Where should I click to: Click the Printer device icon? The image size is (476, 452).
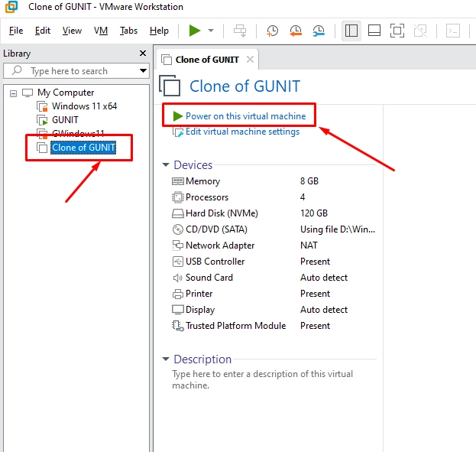[x=177, y=294]
